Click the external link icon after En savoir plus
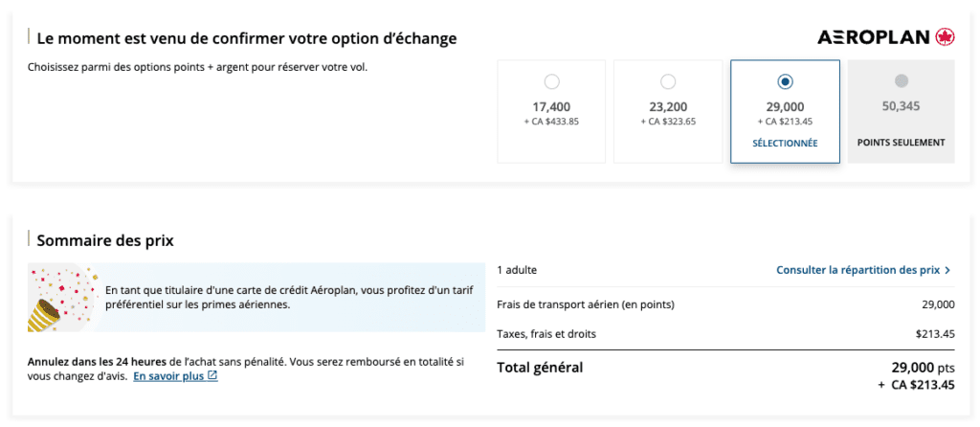Viewport: 980px width, 427px height. pyautogui.click(x=212, y=376)
